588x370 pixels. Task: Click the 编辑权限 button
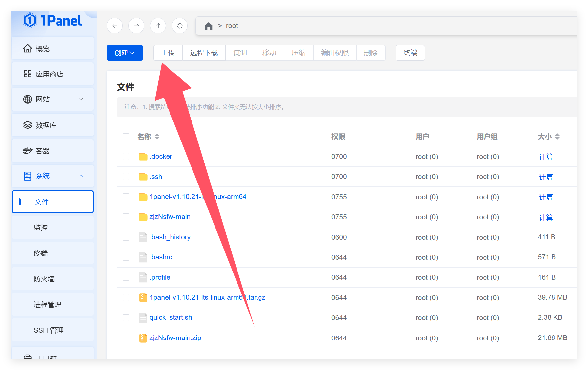[335, 53]
